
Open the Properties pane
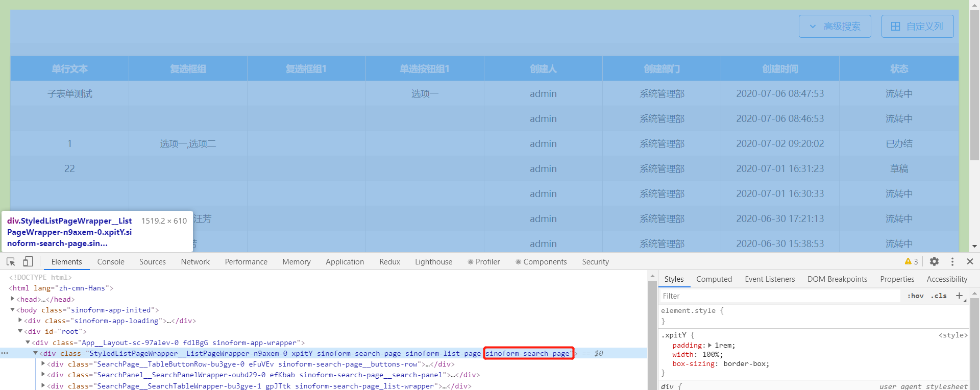[897, 279]
